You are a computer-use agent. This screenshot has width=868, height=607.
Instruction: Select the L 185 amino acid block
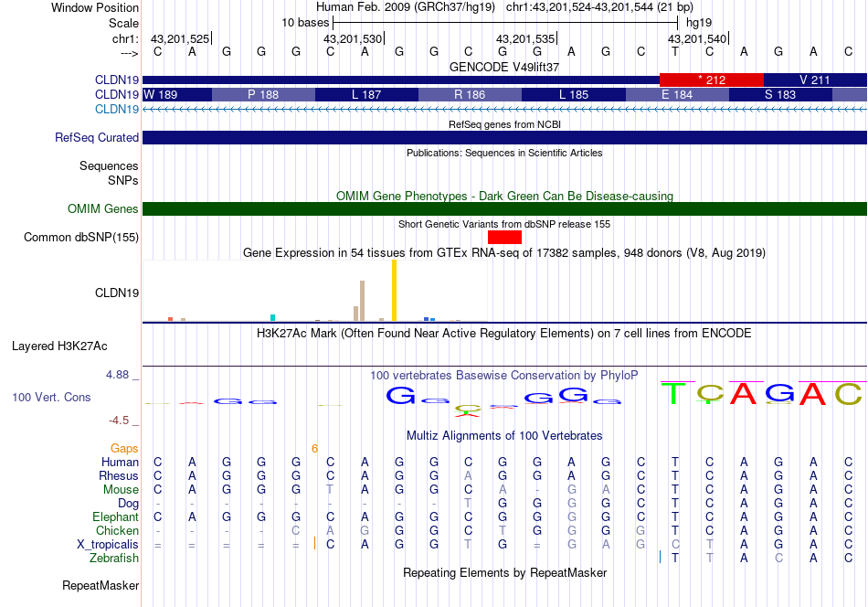pyautogui.click(x=574, y=95)
